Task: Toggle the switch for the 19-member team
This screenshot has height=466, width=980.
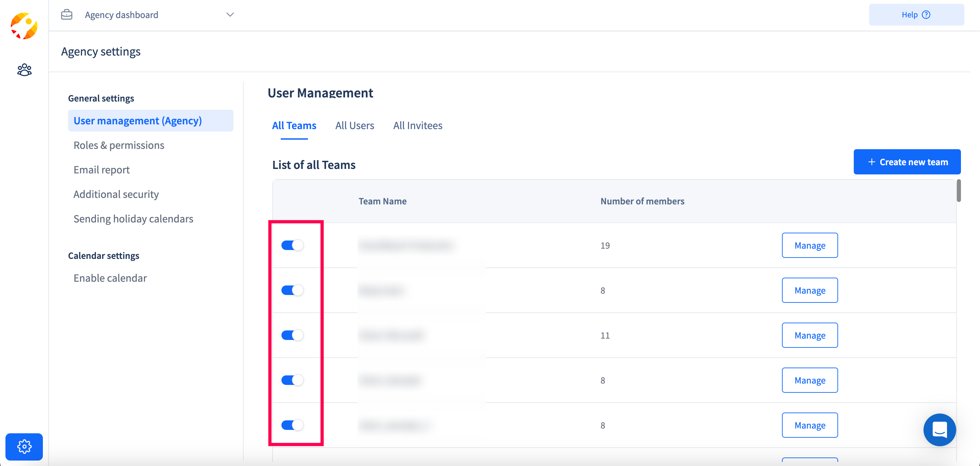Action: (x=292, y=245)
